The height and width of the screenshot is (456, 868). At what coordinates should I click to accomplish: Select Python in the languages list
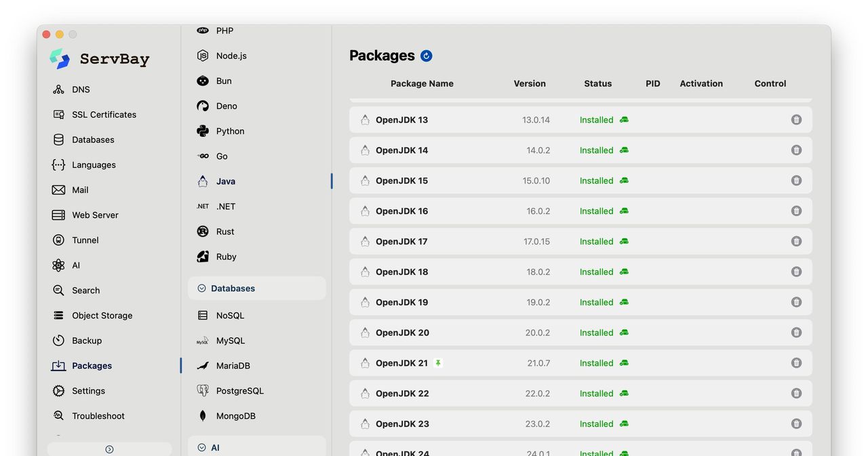tap(230, 131)
